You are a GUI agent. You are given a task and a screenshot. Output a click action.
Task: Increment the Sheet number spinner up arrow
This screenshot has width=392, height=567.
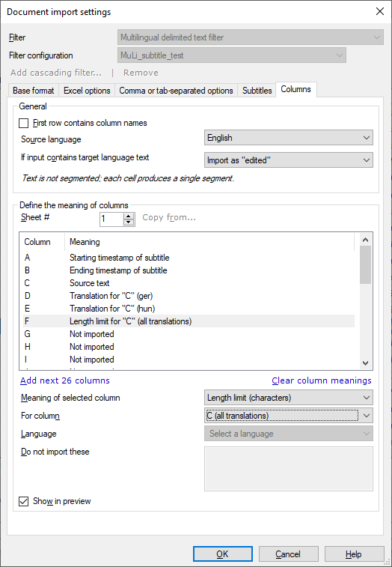[x=129, y=216]
